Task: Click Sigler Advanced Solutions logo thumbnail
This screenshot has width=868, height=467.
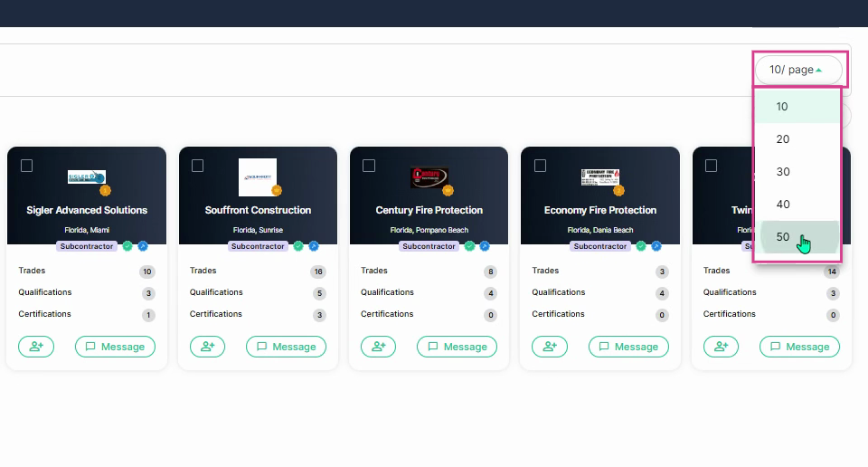Action: tap(87, 177)
